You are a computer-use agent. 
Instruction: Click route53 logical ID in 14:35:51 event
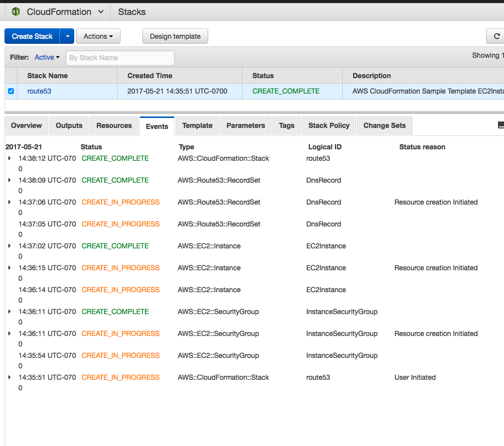click(x=318, y=377)
